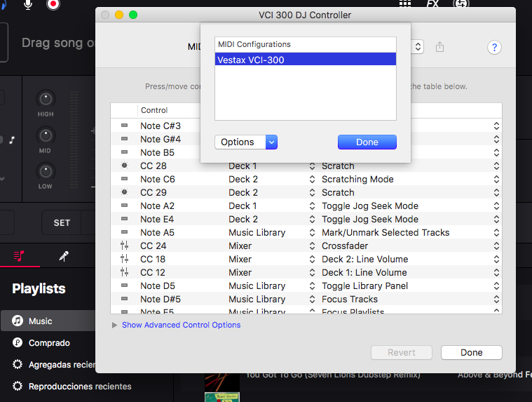
Task: Open target dropdown for Crossfader row
Action: (x=312, y=246)
